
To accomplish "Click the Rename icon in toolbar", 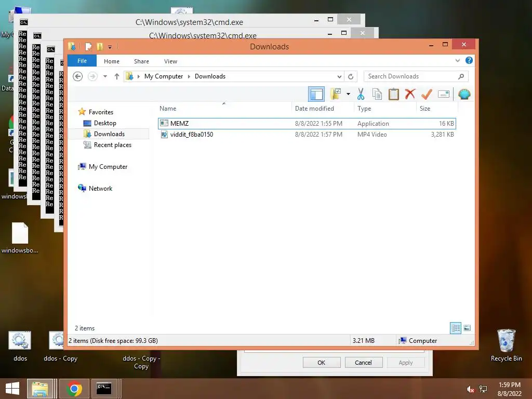I will pos(444,94).
